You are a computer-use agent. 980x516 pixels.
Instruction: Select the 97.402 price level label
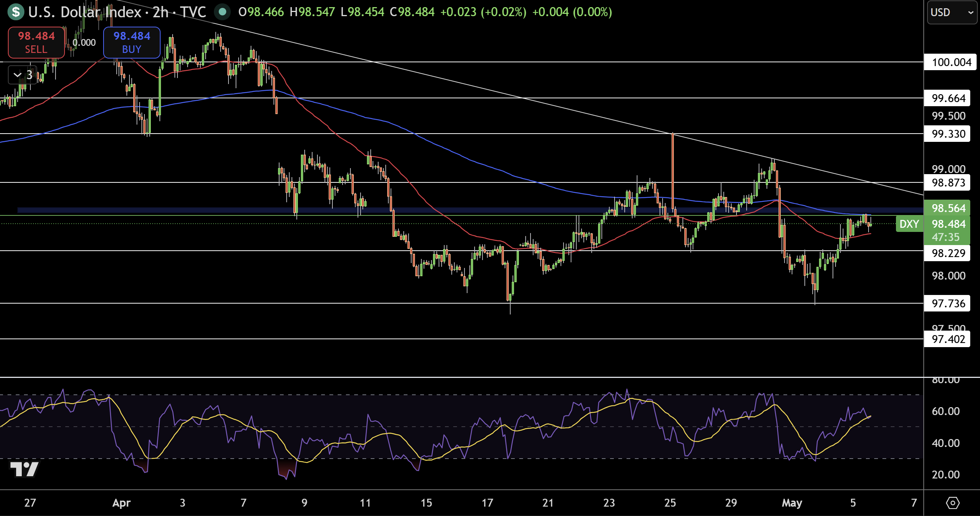(947, 338)
